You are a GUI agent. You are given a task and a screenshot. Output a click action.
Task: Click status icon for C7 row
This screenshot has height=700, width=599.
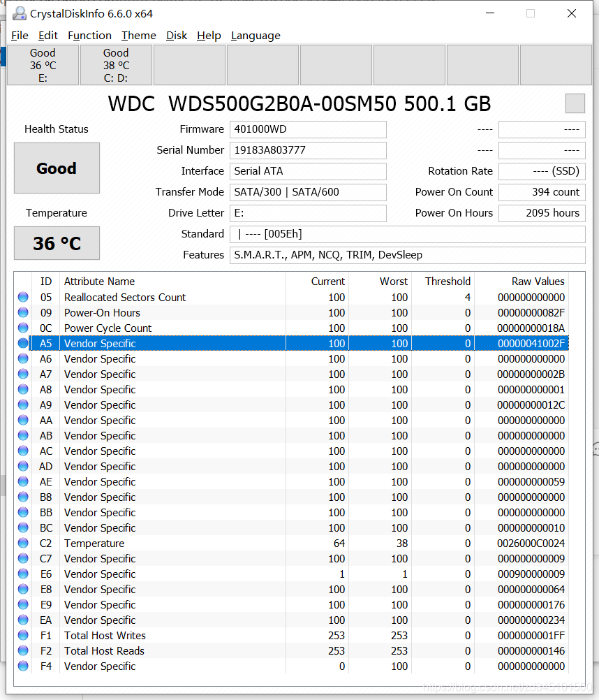pyautogui.click(x=23, y=558)
